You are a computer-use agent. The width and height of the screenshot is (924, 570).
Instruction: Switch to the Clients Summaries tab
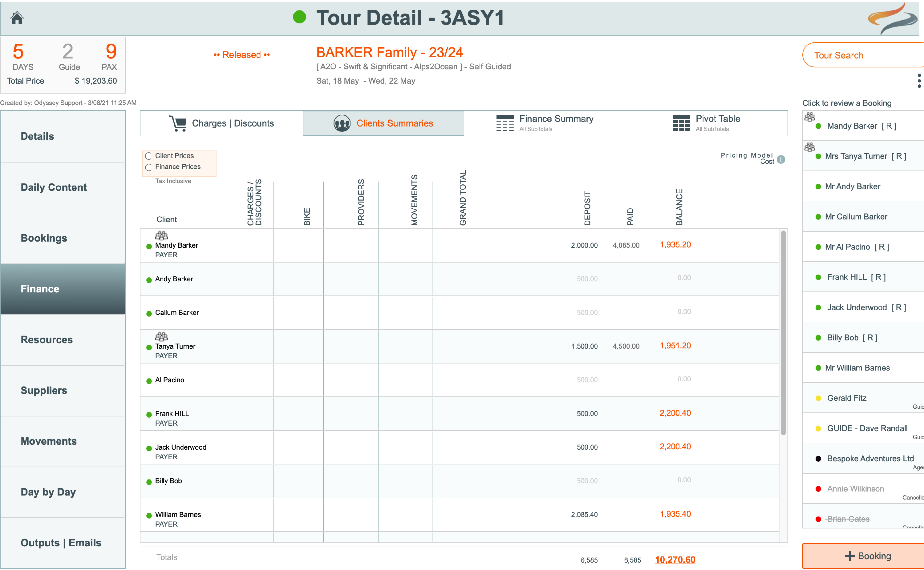383,123
